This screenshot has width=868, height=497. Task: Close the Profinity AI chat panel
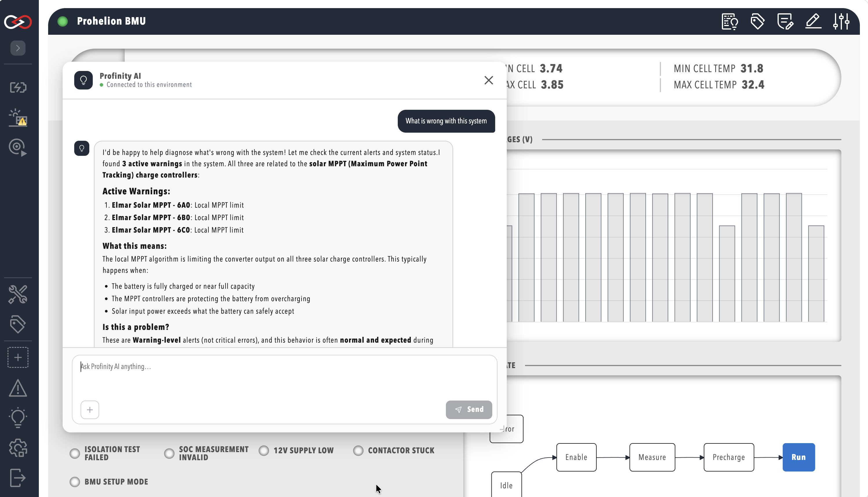489,80
